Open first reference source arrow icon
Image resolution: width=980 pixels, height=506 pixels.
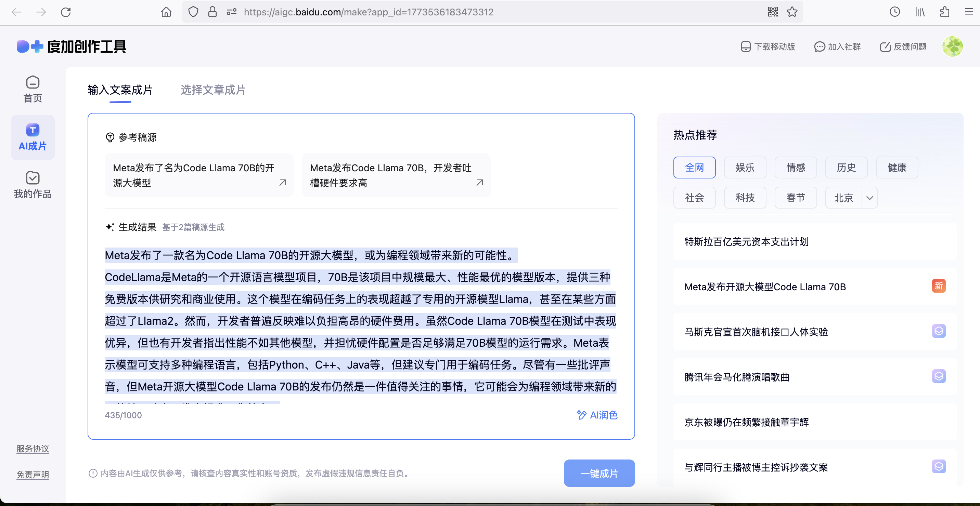point(283,183)
